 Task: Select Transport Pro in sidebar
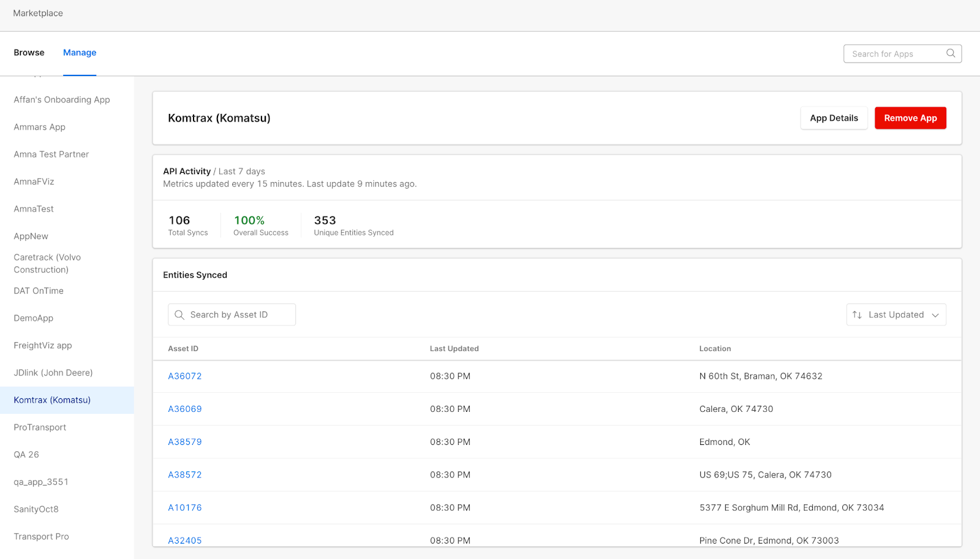pos(41,536)
